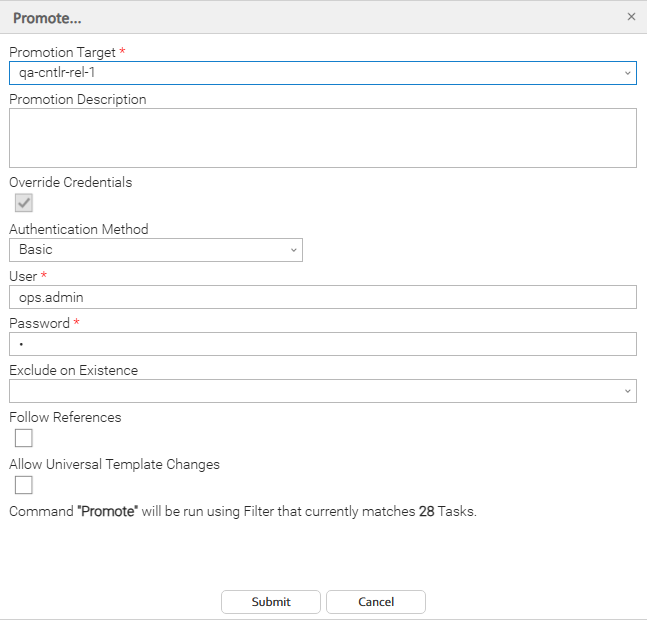
Task: Click the Promotion Target chevron arrow
Action: point(627,73)
